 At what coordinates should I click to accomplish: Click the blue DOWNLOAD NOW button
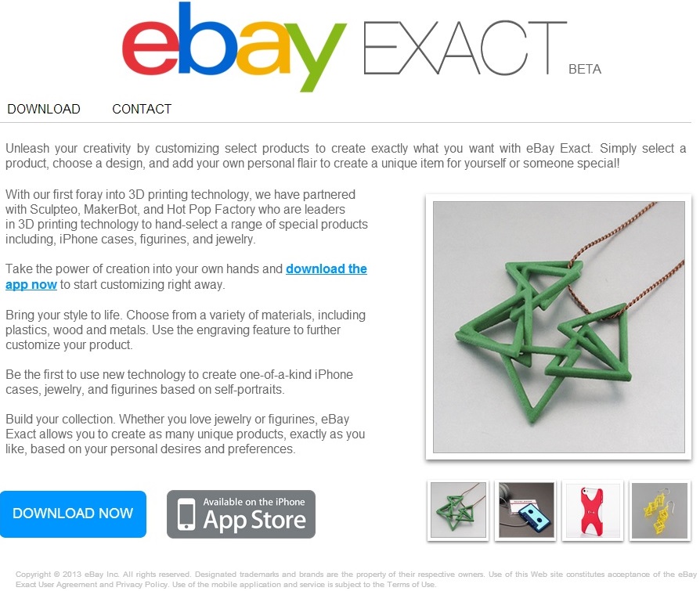pyautogui.click(x=74, y=514)
